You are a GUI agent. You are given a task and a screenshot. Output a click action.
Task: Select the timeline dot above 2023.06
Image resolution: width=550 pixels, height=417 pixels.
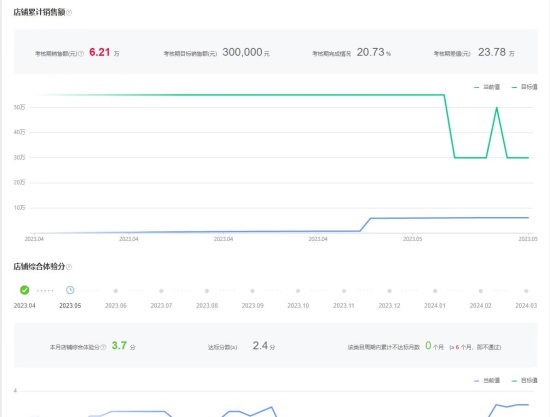pyautogui.click(x=116, y=291)
